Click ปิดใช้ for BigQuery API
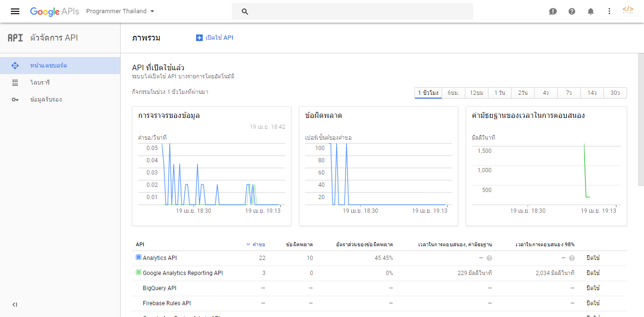644x317 pixels. 593,288
